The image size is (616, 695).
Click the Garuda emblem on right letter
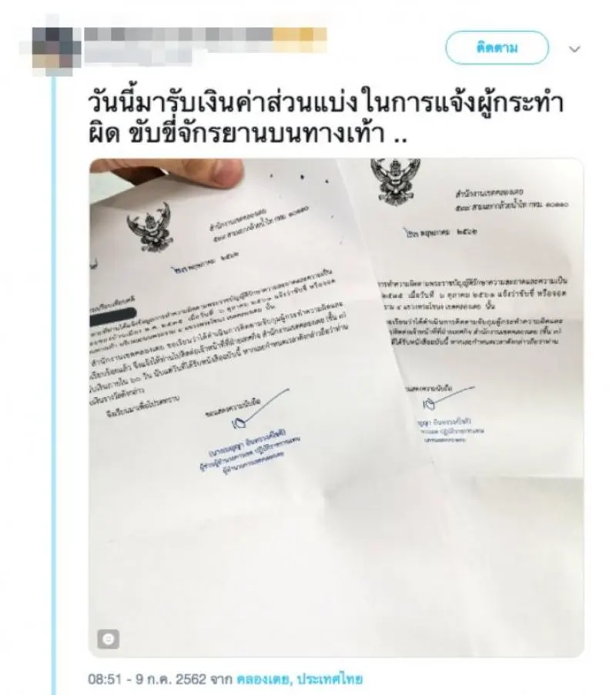(x=396, y=182)
